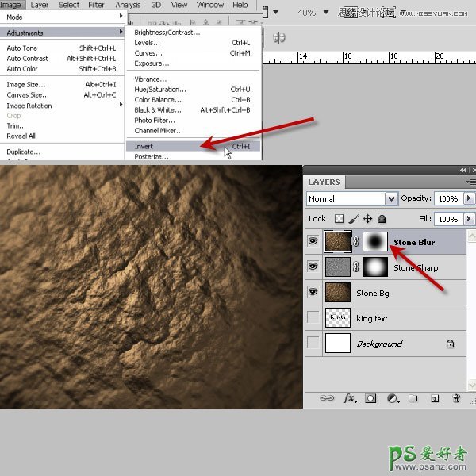This screenshot has width=476, height=476.
Task: Open the layer style fx menu
Action: [348, 398]
